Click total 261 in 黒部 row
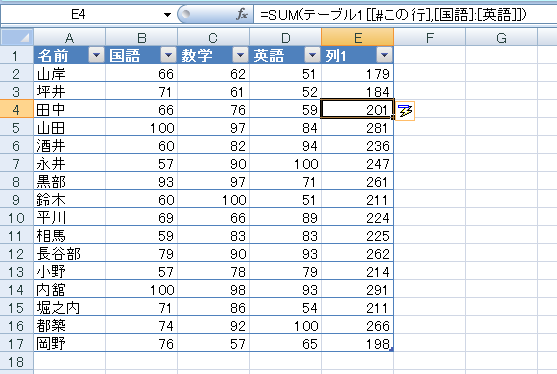The image size is (557, 374). click(357, 181)
